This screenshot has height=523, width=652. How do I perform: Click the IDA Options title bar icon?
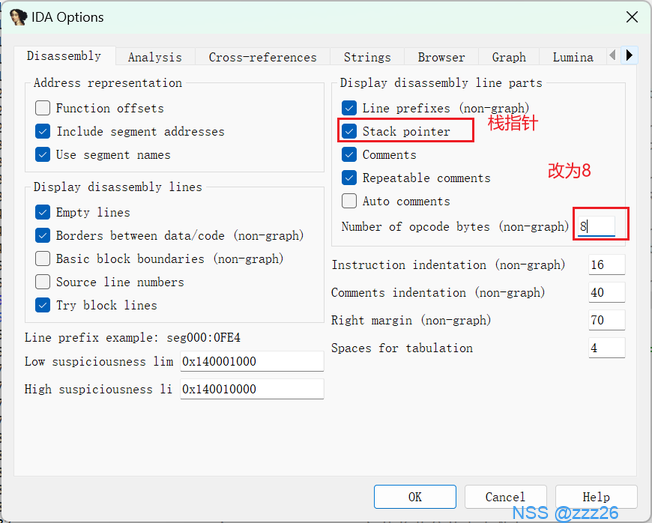click(18, 17)
